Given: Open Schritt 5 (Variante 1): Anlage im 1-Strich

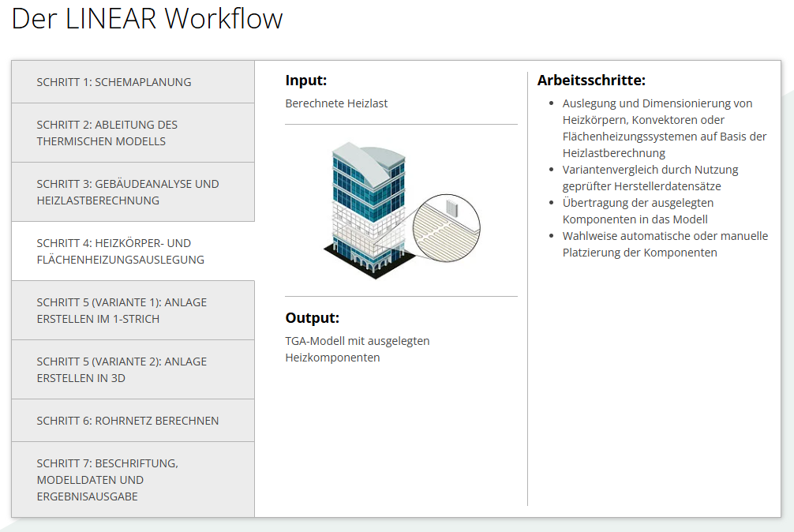Looking at the screenshot, I should [x=133, y=310].
